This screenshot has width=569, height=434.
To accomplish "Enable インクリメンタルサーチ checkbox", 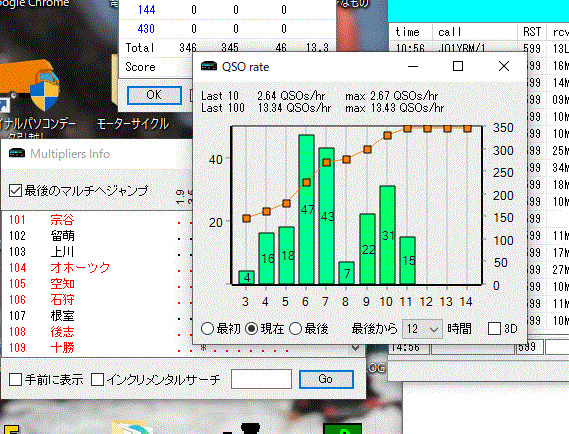I will [x=97, y=380].
